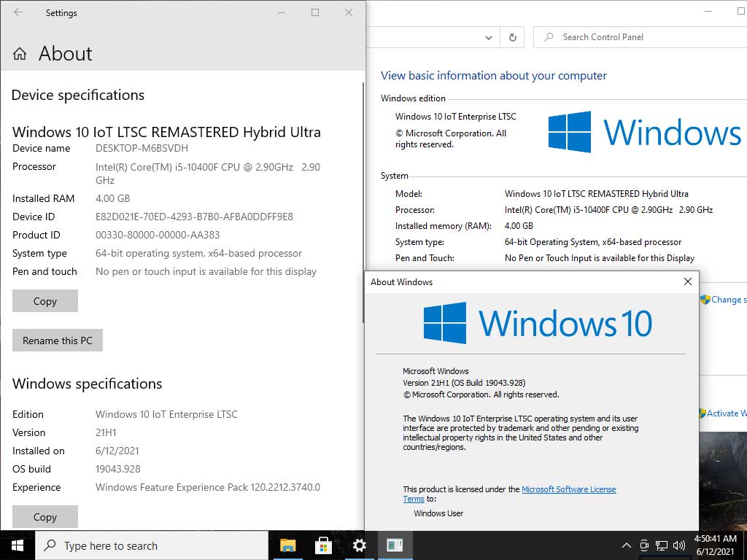Click the Change settings shield link
747x560 pixels.
point(723,300)
